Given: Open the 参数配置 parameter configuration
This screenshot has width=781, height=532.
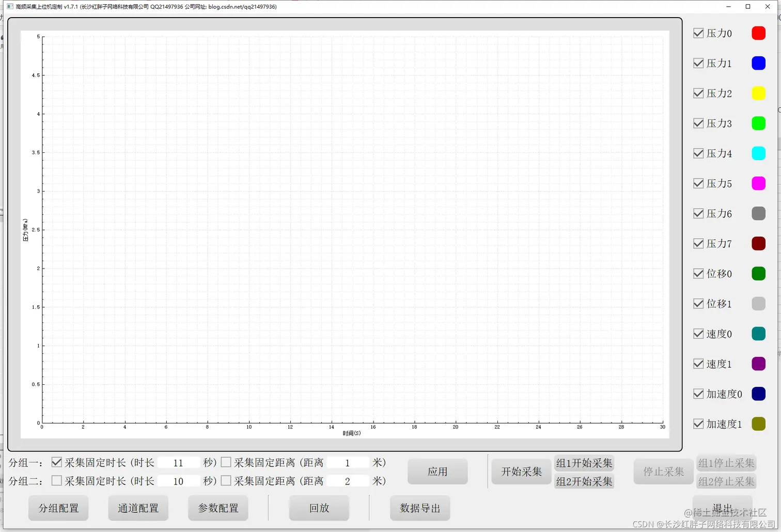Looking at the screenshot, I should coord(218,508).
